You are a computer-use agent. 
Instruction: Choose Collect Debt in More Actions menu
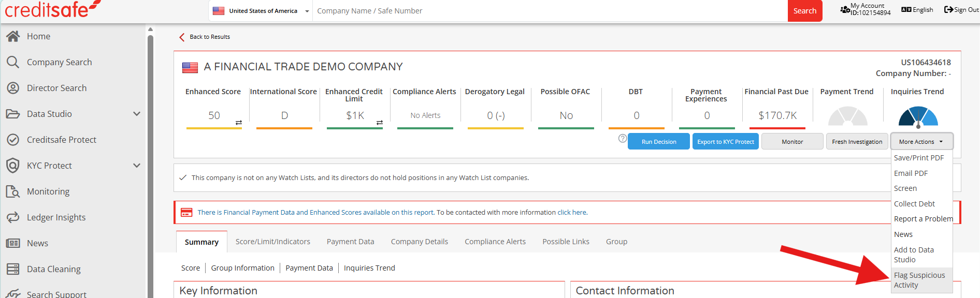pos(914,204)
